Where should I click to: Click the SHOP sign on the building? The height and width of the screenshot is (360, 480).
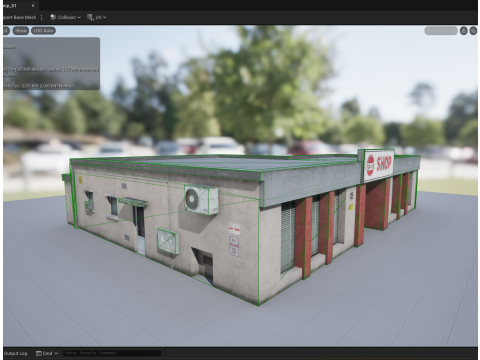point(379,165)
